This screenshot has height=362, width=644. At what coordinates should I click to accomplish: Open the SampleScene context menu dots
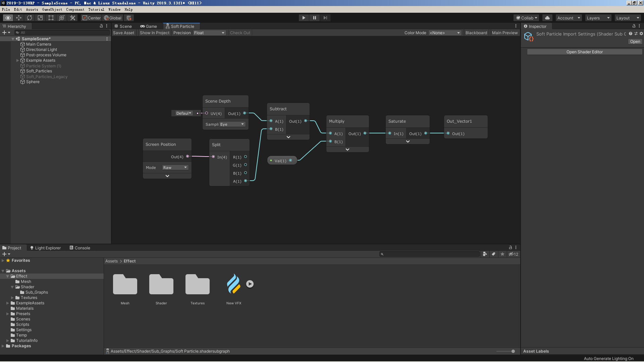tap(107, 39)
